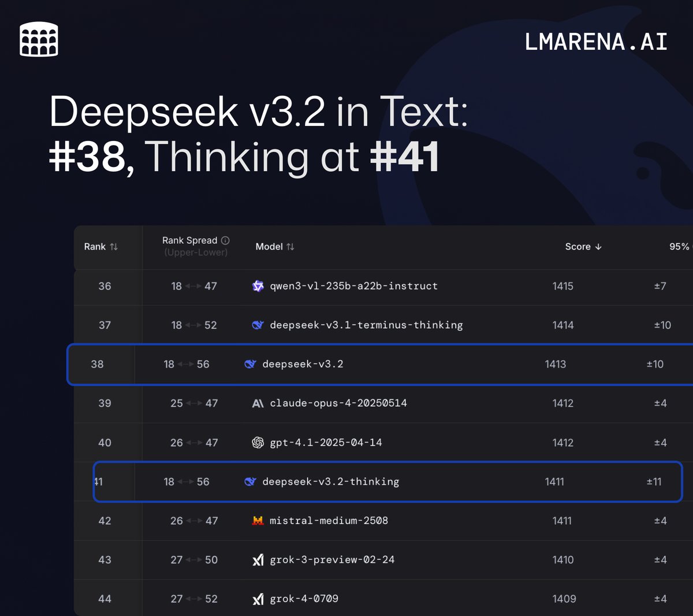The height and width of the screenshot is (616, 693).
Task: Click Mistral logo beside mistral-medium-2508
Action: click(x=258, y=521)
